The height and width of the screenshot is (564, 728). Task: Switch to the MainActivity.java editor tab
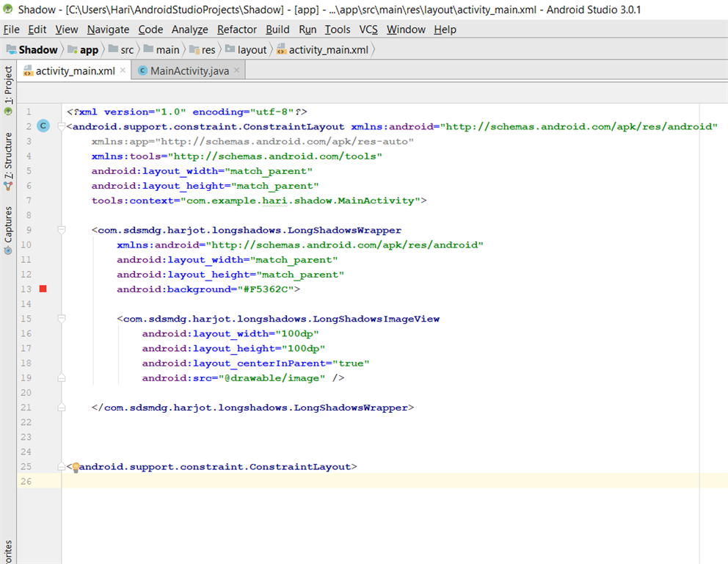(189, 70)
